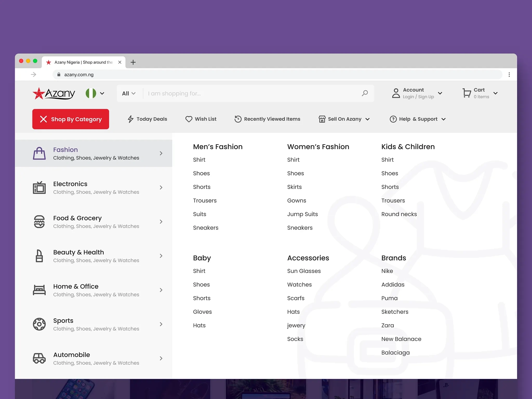The image size is (532, 399).
Task: Click the Azany star logo
Action: point(39,94)
